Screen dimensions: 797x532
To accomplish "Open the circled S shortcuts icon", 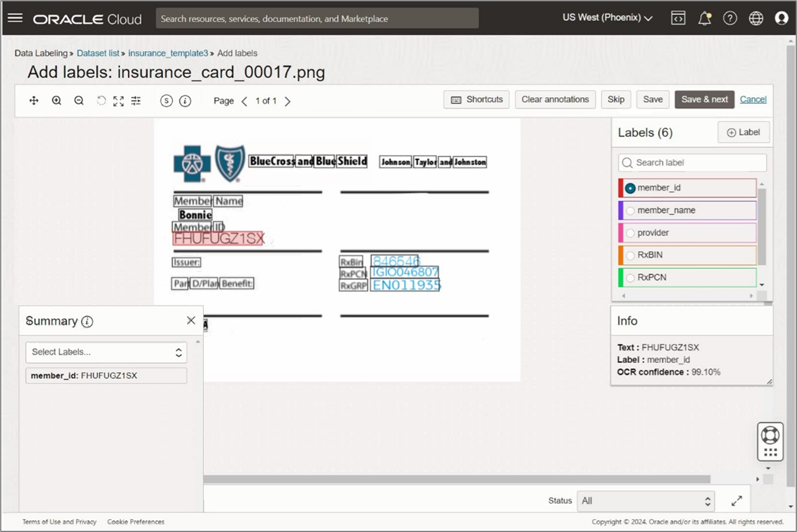I will click(166, 101).
